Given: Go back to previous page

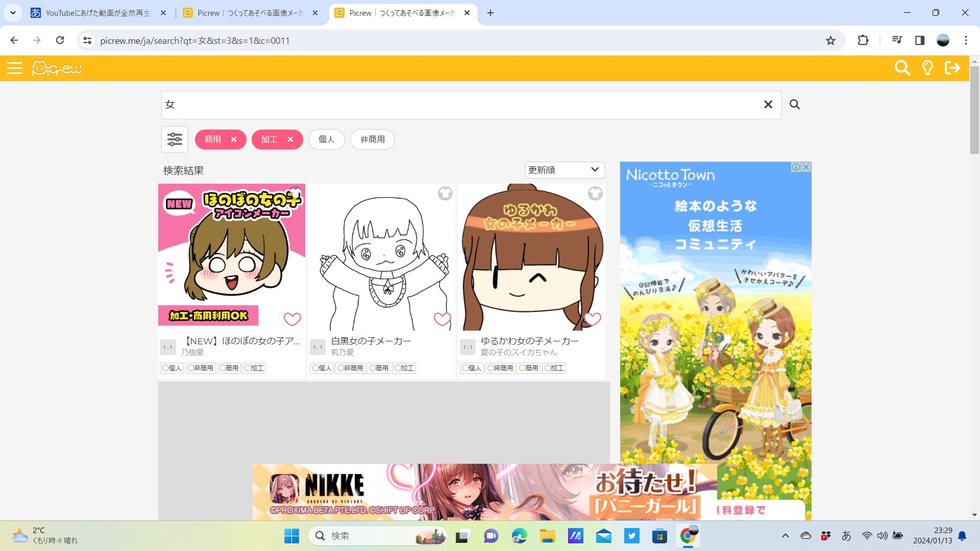Looking at the screenshot, I should coord(14,40).
